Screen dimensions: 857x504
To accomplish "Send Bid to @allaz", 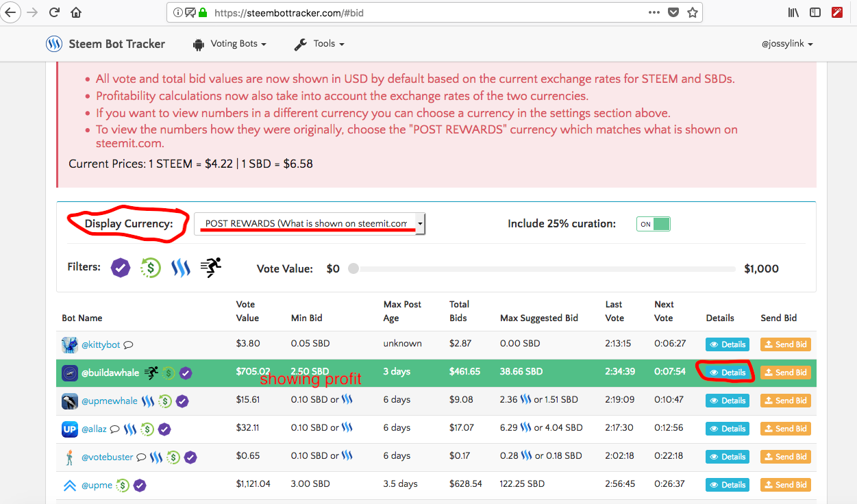I will point(786,429).
